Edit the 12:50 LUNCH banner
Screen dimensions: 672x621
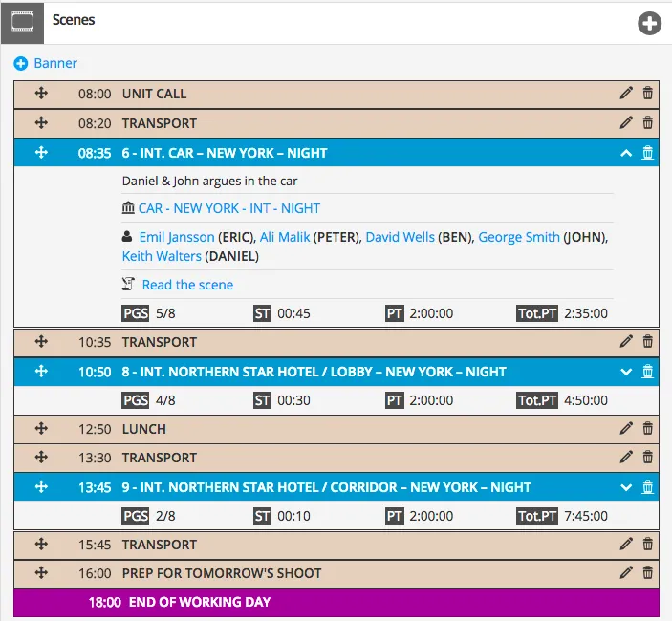click(626, 428)
